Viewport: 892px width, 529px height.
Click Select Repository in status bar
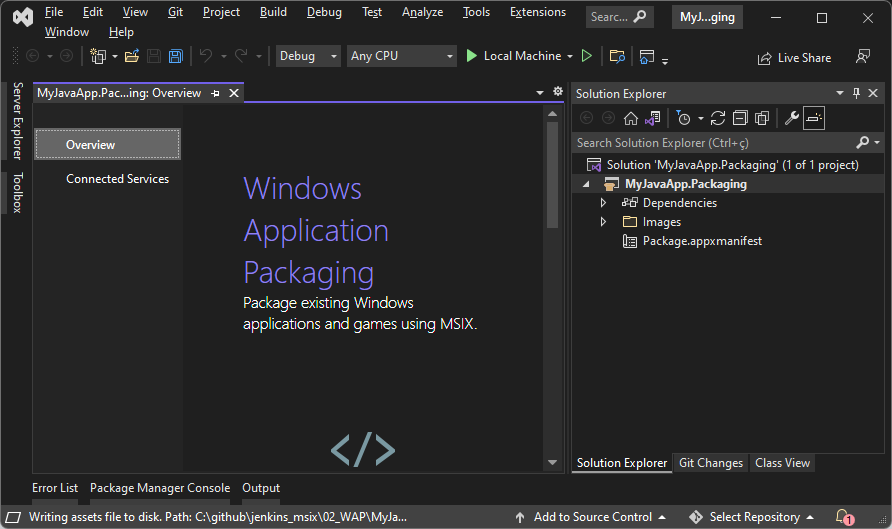[751, 517]
